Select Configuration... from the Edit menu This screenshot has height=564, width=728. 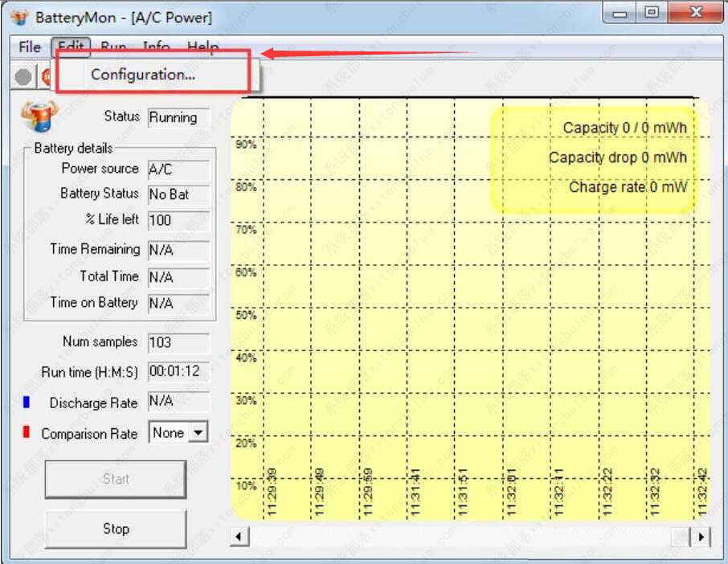[143, 75]
